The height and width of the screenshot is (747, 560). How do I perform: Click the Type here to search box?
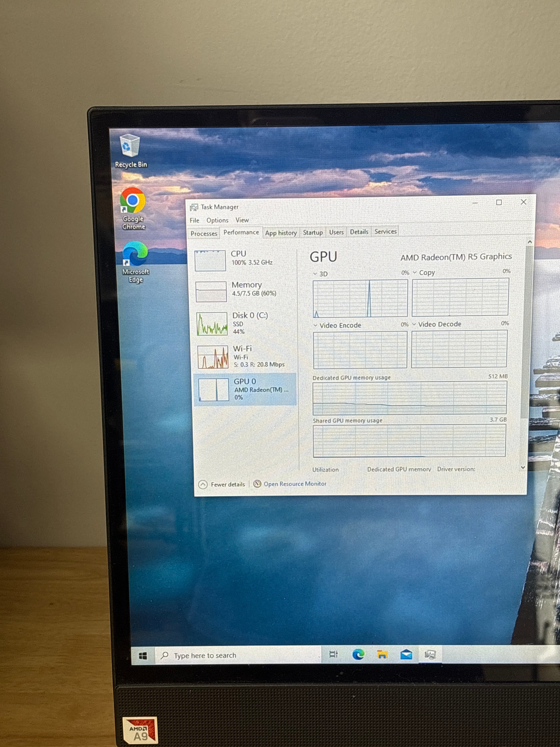238,655
